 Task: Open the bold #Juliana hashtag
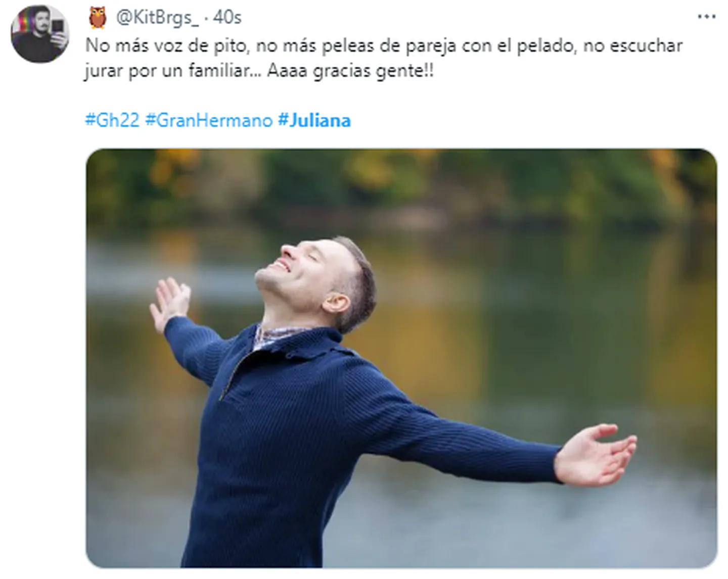[314, 120]
